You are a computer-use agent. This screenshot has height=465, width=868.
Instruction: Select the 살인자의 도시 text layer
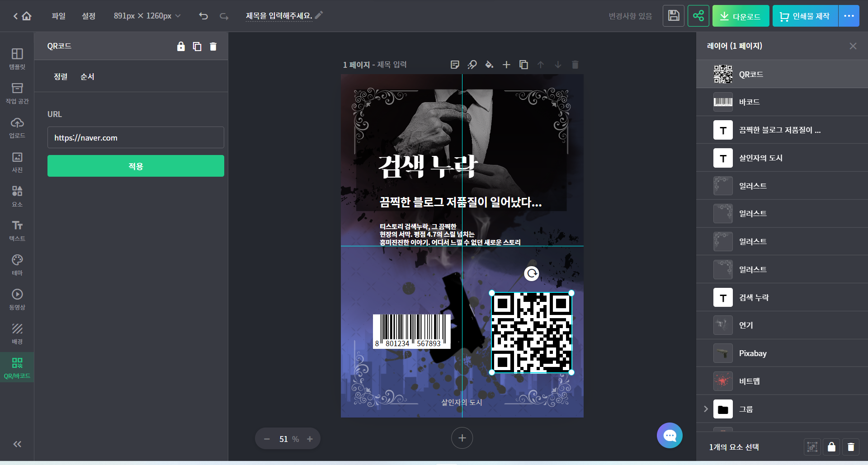782,158
